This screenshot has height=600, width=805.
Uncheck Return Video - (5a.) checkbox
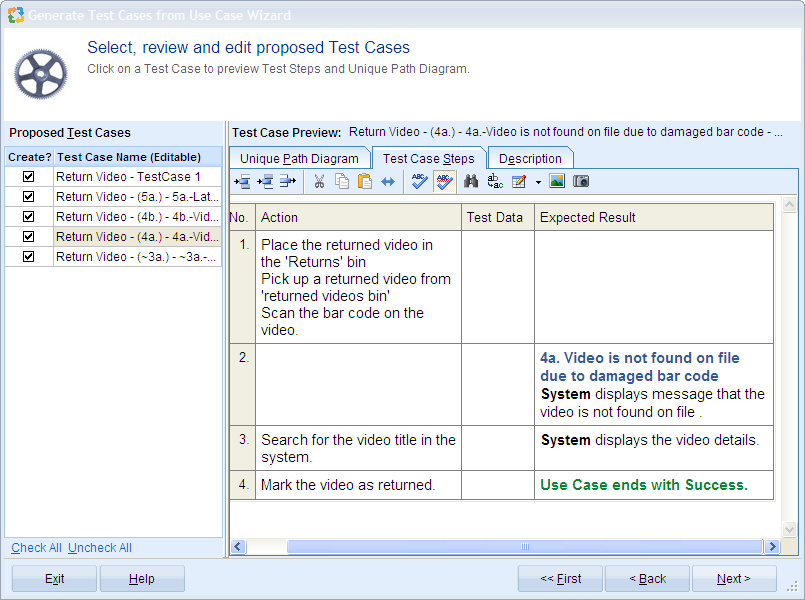pos(29,197)
